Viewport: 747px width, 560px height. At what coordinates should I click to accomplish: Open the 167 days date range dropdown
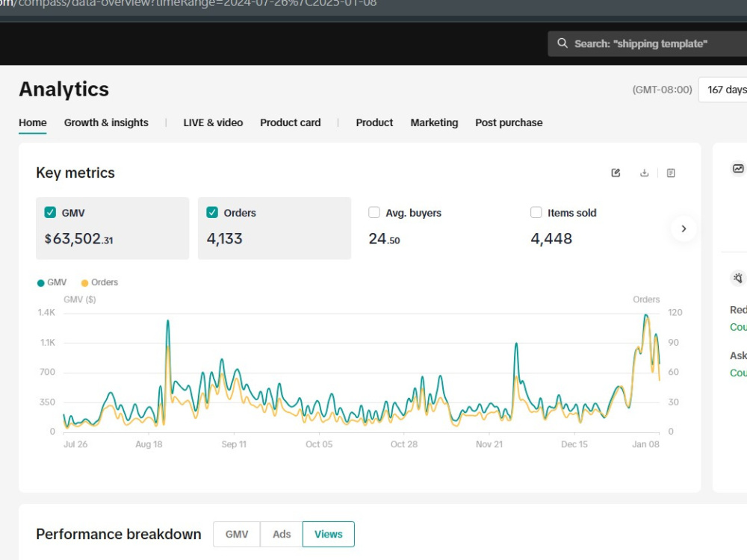[x=722, y=90]
